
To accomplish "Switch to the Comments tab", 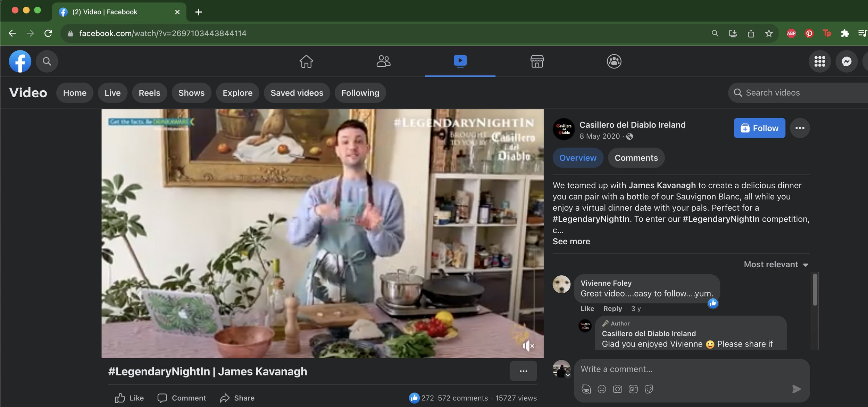I will click(636, 158).
